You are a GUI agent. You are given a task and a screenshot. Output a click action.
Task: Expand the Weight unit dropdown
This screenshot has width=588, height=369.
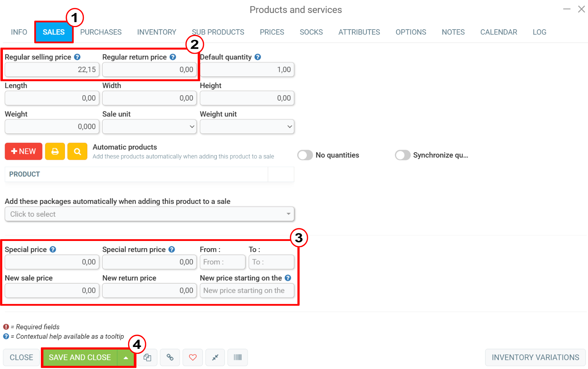click(247, 127)
